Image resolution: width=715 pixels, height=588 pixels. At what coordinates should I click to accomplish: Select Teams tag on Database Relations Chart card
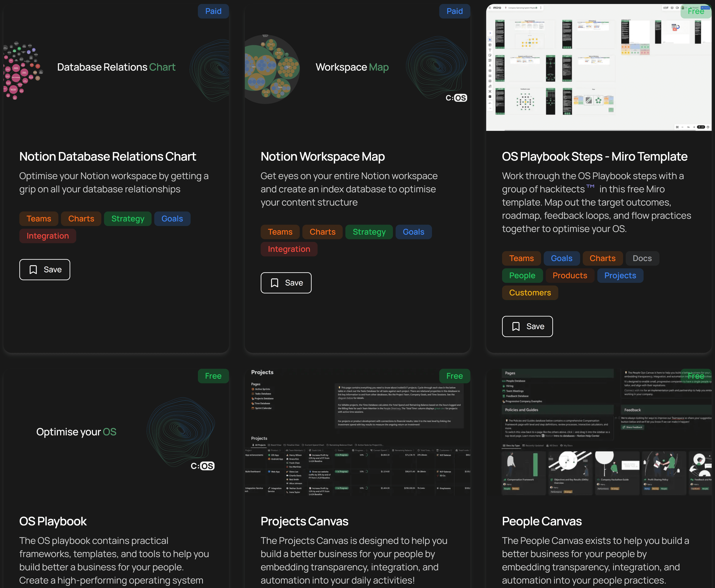click(x=39, y=219)
